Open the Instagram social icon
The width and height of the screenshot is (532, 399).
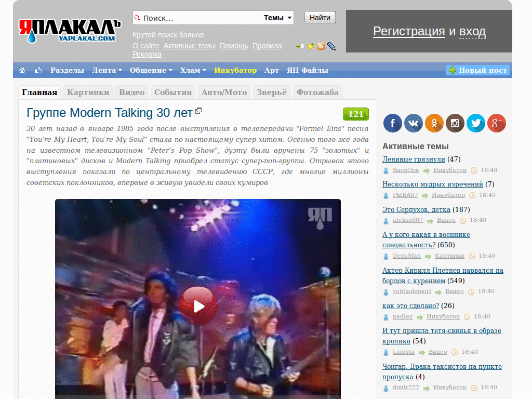coord(455,123)
